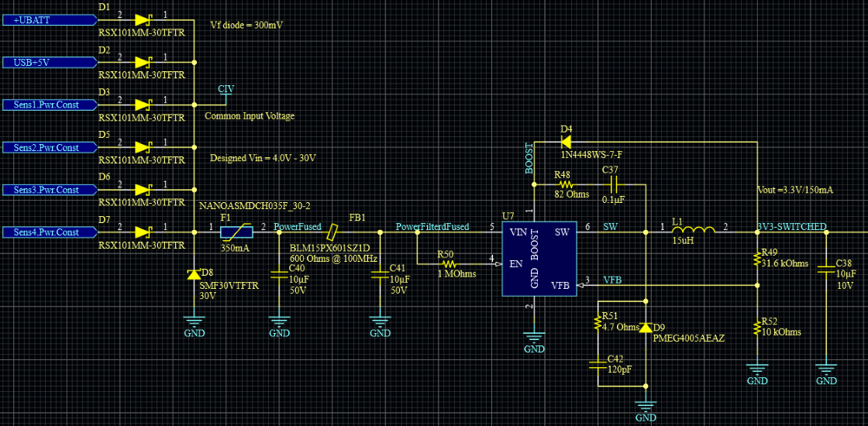Click the vertical BOOST net label
Screen dimensions: 868x426
click(529, 160)
